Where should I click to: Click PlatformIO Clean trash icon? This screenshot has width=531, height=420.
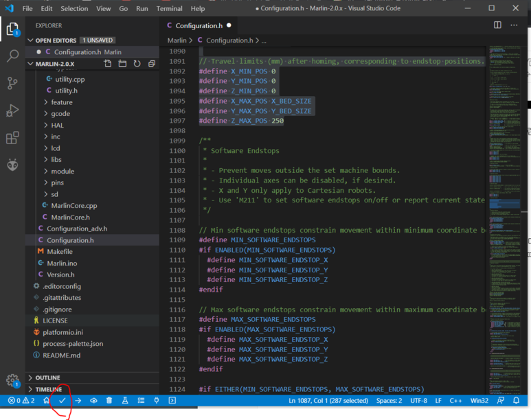[x=109, y=401]
